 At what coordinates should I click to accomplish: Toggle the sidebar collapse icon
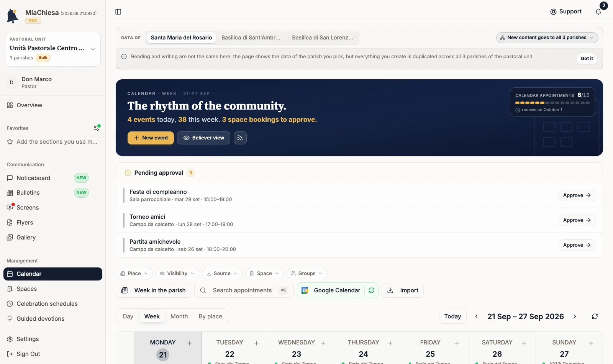[118, 12]
